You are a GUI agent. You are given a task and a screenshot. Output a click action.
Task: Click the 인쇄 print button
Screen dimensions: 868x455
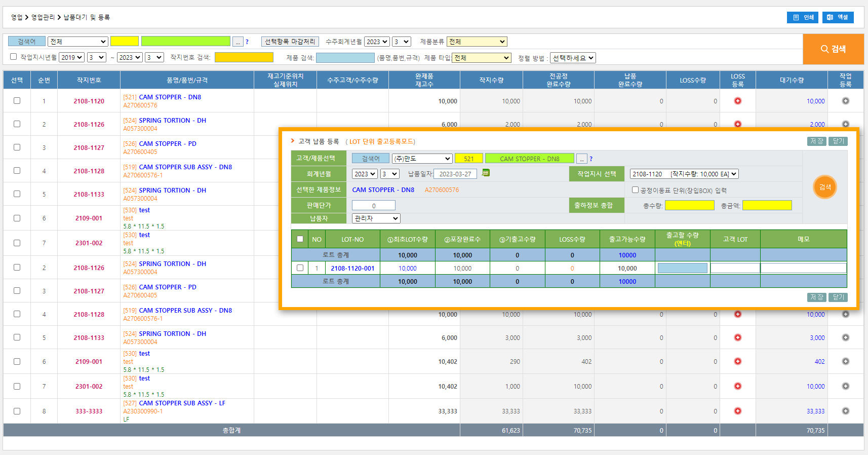(x=803, y=17)
